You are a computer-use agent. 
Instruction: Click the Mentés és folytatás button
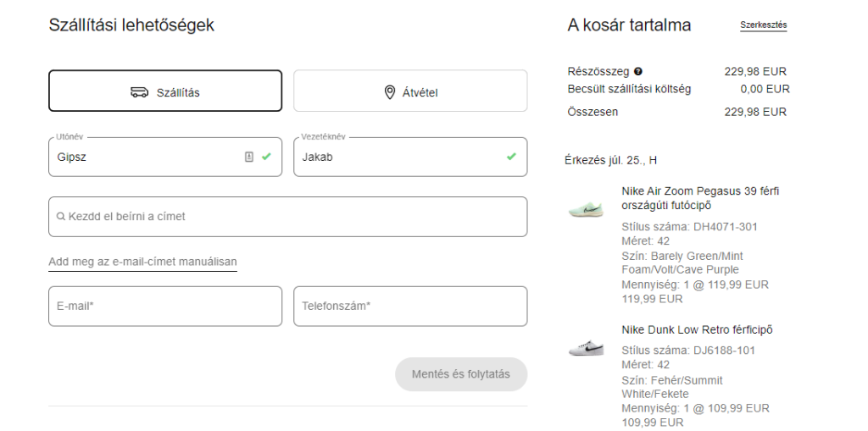click(x=461, y=374)
